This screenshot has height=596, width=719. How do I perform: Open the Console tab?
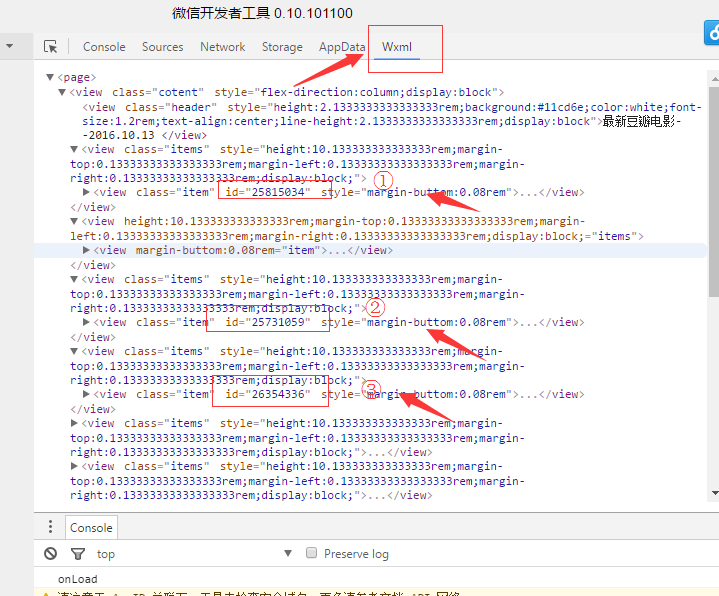click(x=104, y=47)
